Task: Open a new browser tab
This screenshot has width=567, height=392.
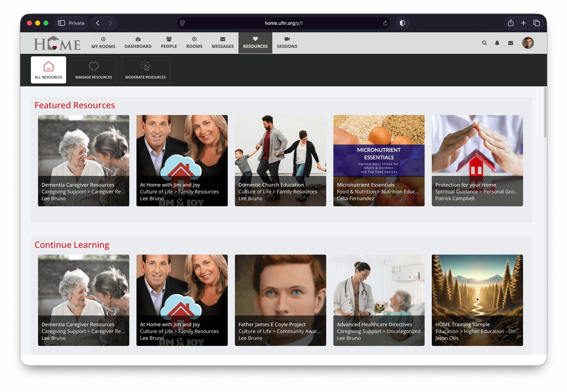Action: click(524, 23)
